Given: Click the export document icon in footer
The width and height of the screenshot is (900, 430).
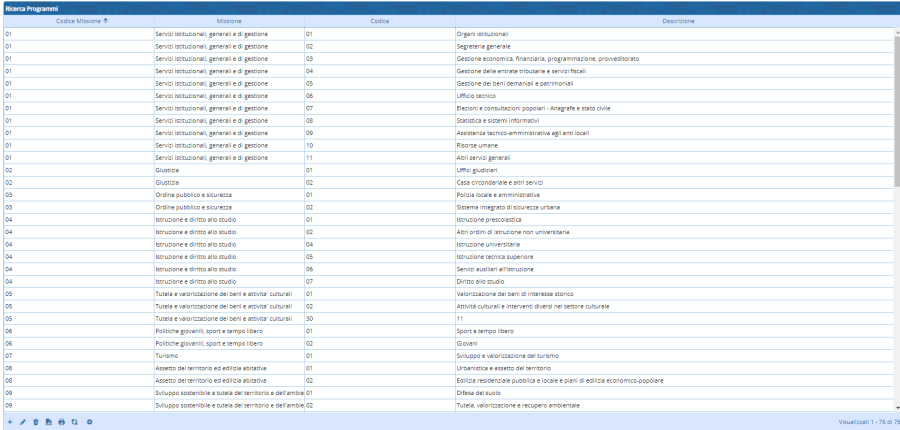Looking at the screenshot, I should coord(48,422).
